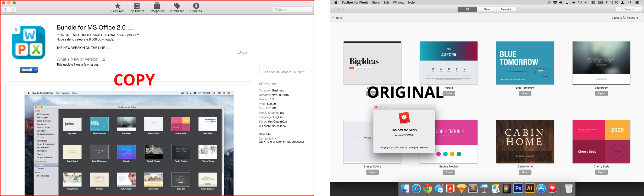644x196 pixels.
Task: Open Top Charts in App Store toolbar
Action: pos(136,7)
